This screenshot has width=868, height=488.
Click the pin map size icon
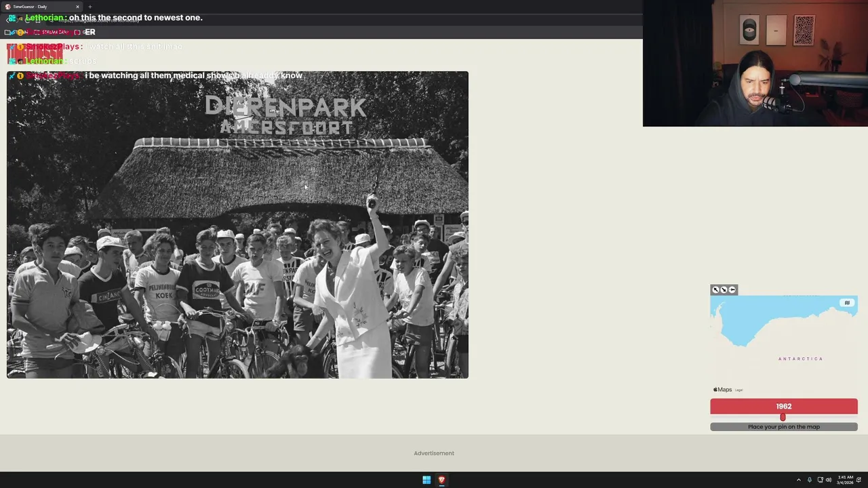click(732, 289)
